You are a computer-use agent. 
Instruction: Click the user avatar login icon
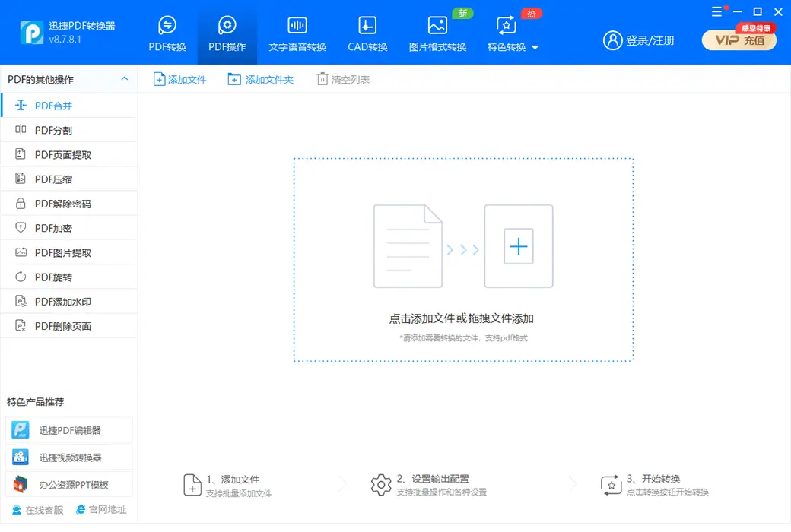point(612,40)
